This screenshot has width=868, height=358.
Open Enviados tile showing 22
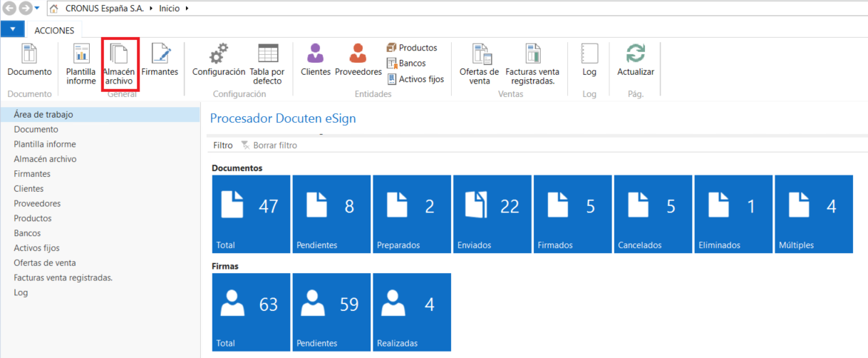pyautogui.click(x=492, y=214)
